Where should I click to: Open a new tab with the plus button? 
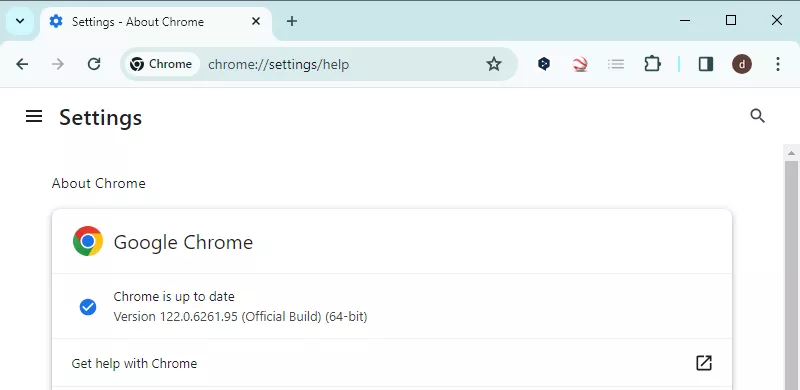point(291,21)
